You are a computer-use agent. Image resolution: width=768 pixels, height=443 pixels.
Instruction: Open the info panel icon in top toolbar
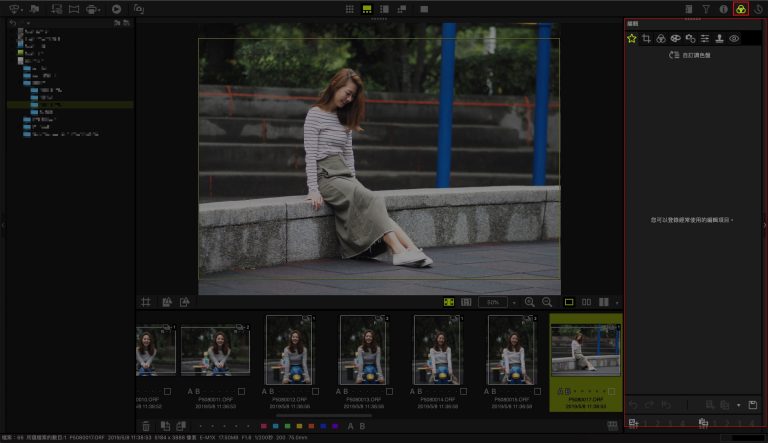[723, 9]
